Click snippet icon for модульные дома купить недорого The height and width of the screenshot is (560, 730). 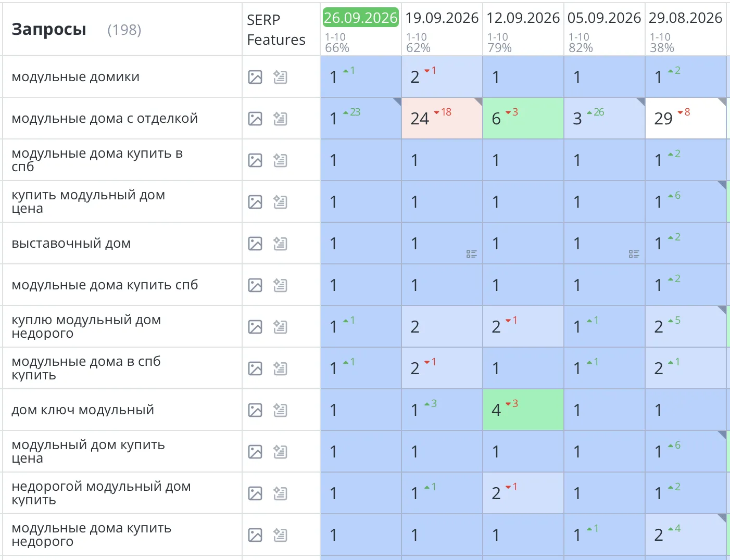tap(280, 535)
